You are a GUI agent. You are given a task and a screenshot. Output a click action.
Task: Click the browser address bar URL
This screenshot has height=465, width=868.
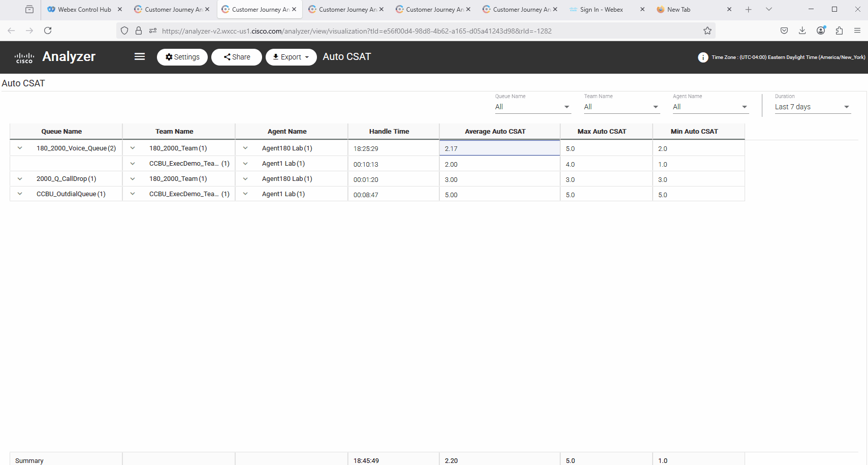(x=357, y=31)
